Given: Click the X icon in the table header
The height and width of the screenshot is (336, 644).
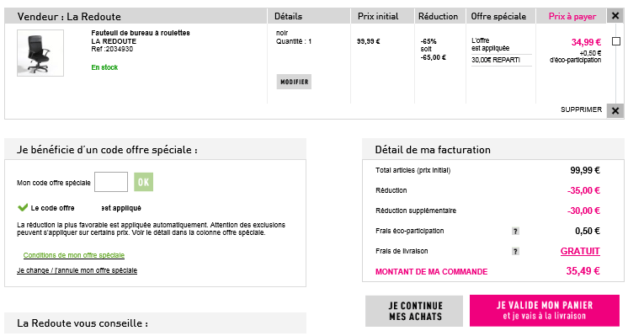Looking at the screenshot, I should (615, 16).
